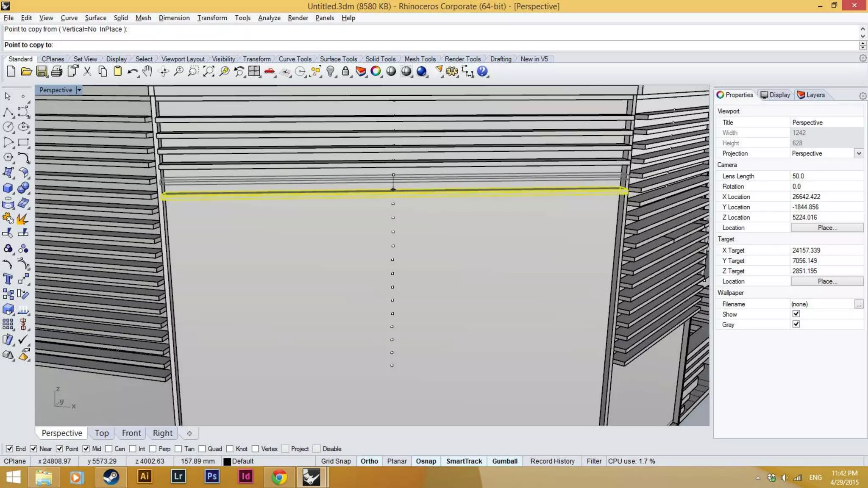Open the Projection dropdown

[859, 153]
